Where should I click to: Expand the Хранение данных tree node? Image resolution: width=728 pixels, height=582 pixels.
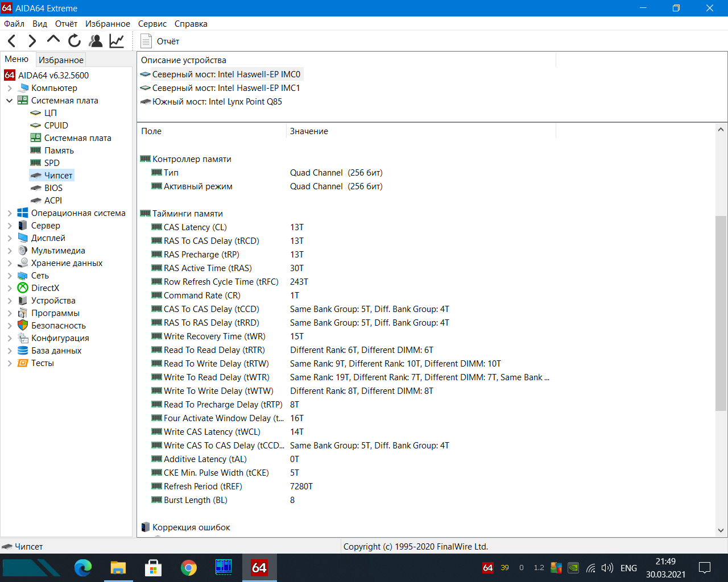coord(10,263)
